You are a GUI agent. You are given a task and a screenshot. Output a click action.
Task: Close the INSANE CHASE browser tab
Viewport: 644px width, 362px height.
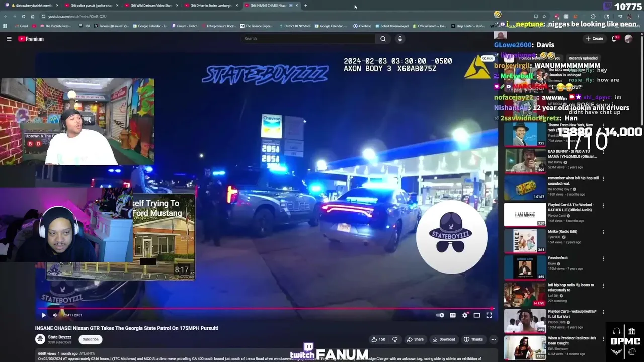pyautogui.click(x=297, y=5)
